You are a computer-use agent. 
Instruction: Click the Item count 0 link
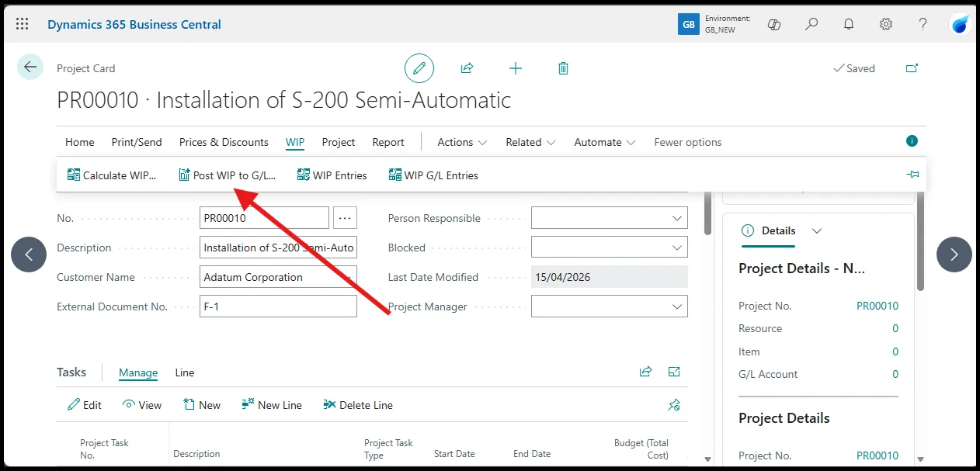coord(895,352)
